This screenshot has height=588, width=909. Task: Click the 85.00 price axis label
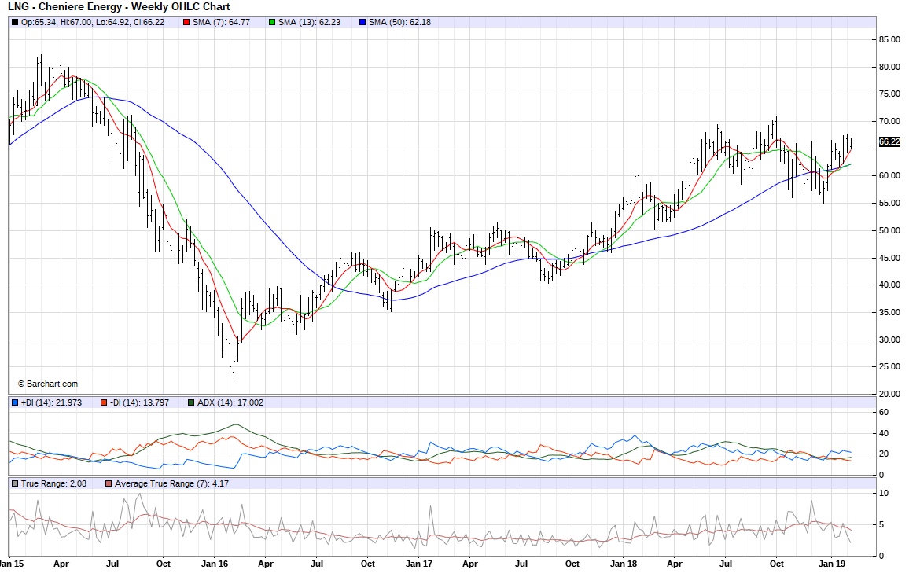[890, 39]
